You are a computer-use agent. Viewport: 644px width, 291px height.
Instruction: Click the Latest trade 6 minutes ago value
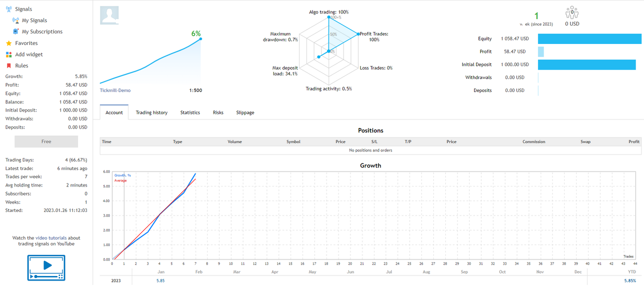tap(72, 168)
